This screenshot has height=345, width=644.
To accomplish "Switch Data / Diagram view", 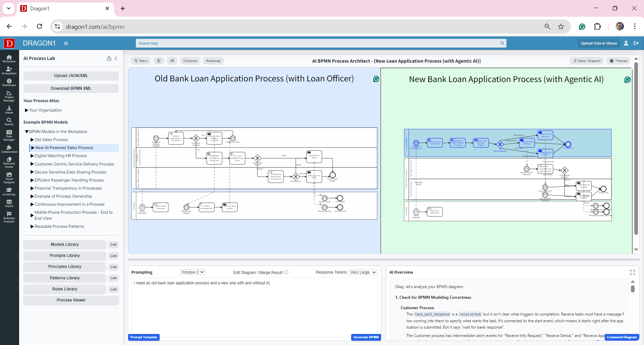I will 587,61.
